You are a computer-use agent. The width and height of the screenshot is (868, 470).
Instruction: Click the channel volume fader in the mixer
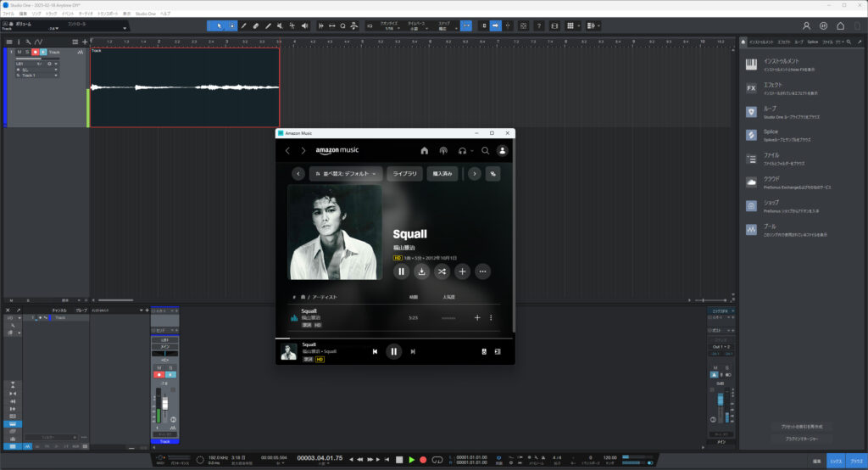165,403
